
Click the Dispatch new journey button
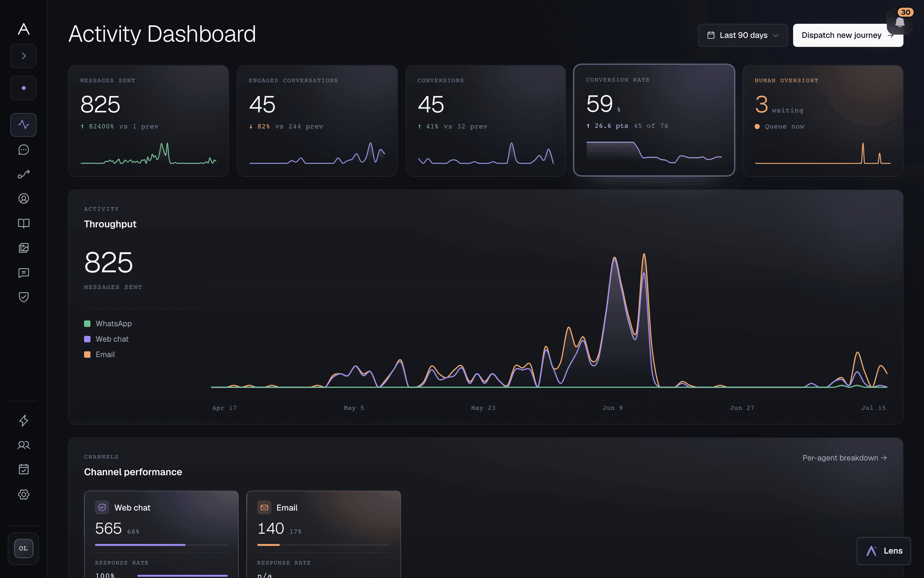tap(848, 35)
